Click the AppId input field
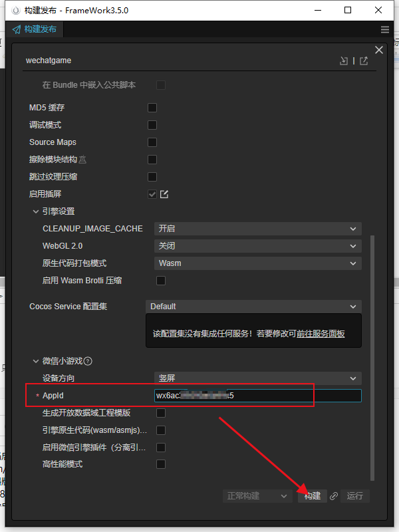Image resolution: width=399 pixels, height=532 pixels. click(x=258, y=396)
